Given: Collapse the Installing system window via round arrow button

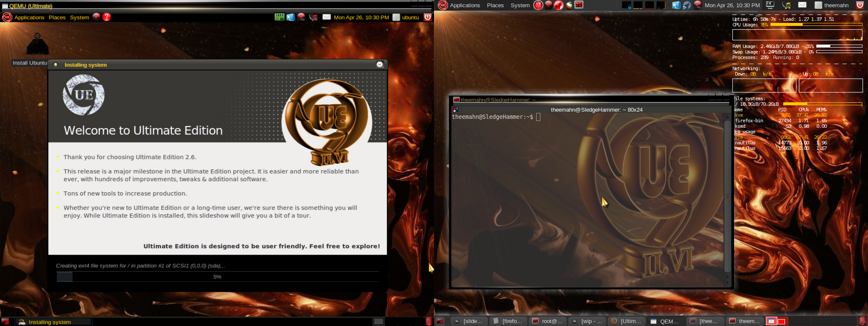Looking at the screenshot, I should 380,64.
